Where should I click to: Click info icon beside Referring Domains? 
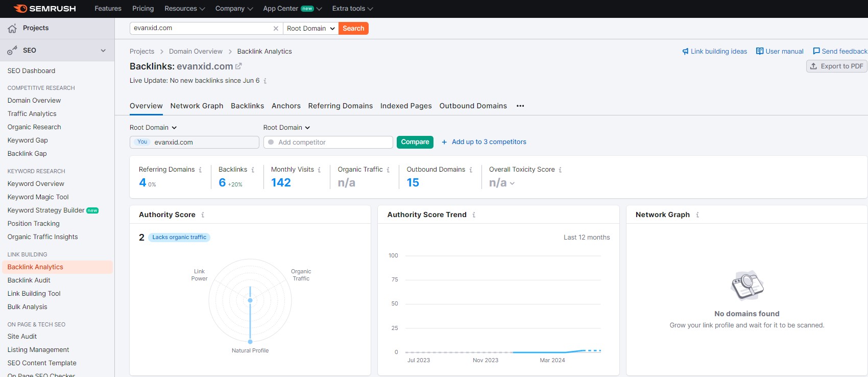(x=200, y=170)
